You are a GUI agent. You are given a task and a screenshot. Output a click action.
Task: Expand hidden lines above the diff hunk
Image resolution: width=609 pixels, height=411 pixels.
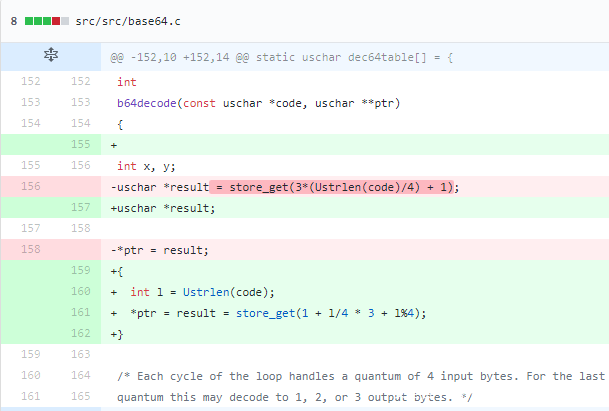click(x=50, y=58)
